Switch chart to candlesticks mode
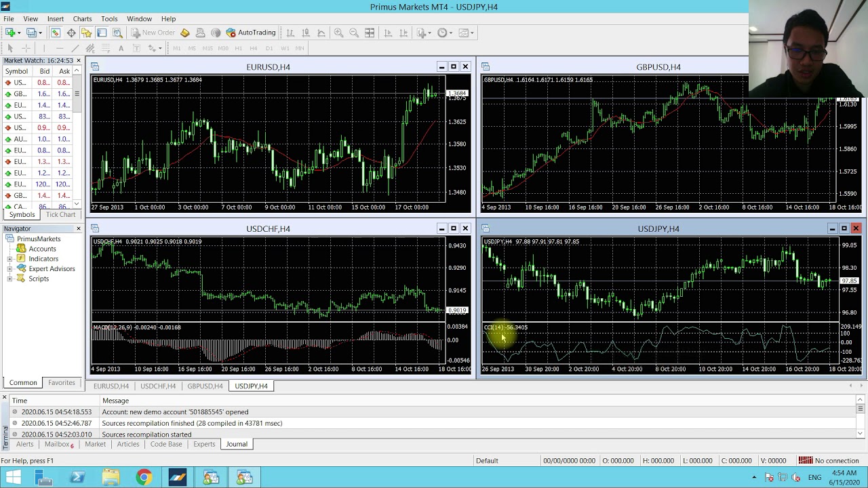 306,33
